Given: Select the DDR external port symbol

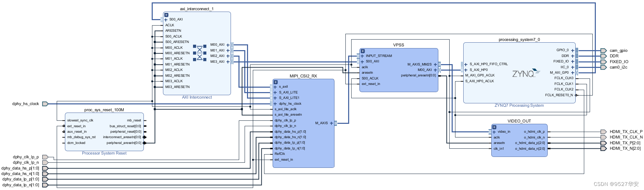Looking at the screenshot, I should 604,56.
